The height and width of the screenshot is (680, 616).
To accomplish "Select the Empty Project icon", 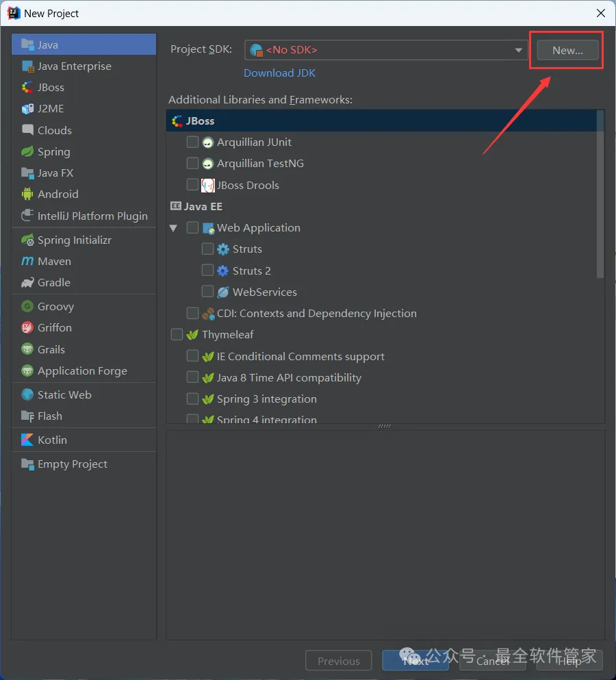I will coord(27,464).
